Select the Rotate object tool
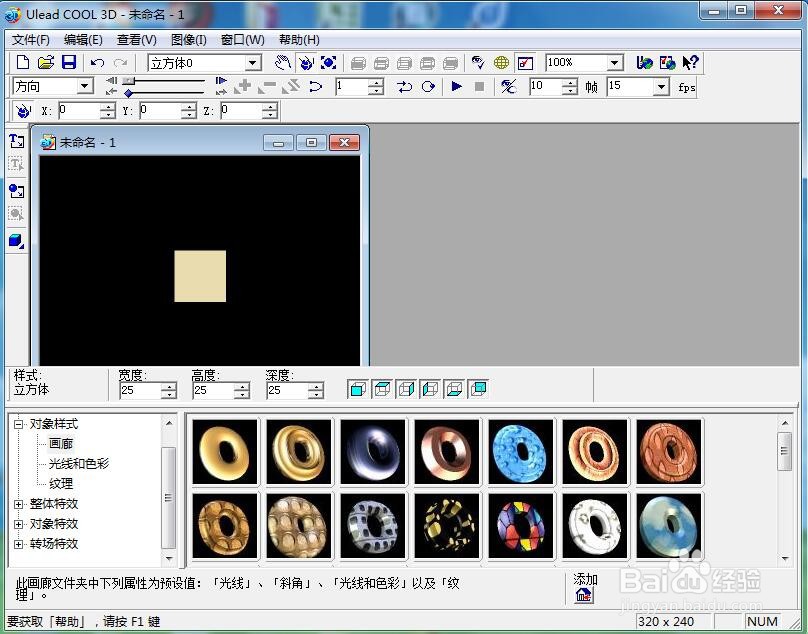Screen dimensions: 808x634 coord(306,63)
